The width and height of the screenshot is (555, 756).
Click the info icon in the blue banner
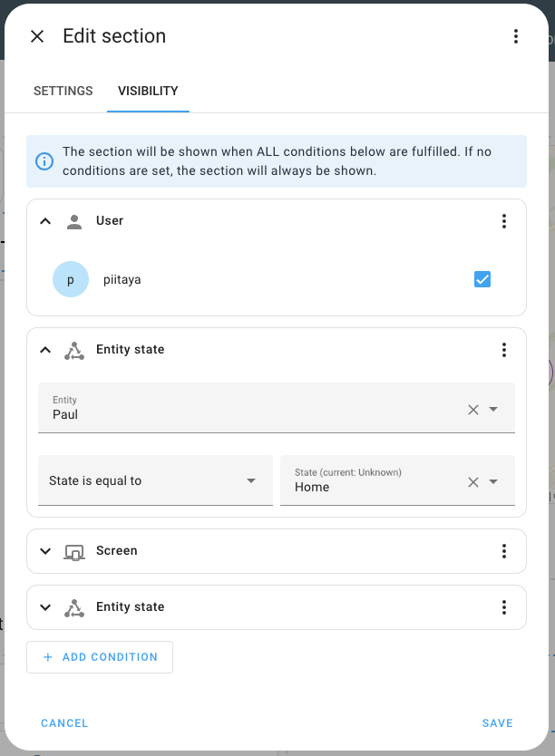click(44, 161)
